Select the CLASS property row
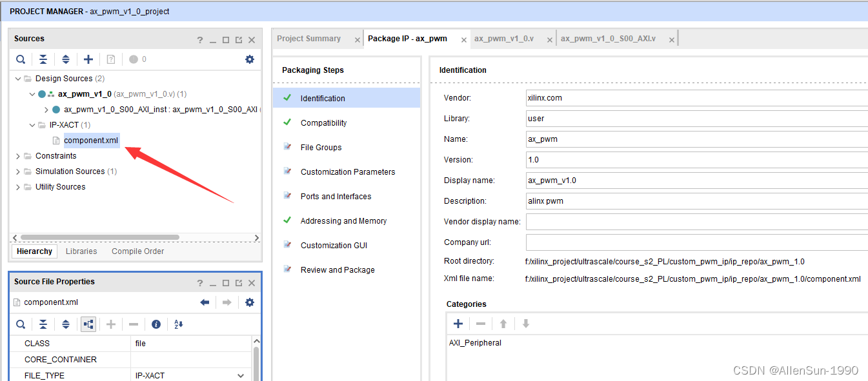Screen dimensions: 868x381 pos(132,344)
